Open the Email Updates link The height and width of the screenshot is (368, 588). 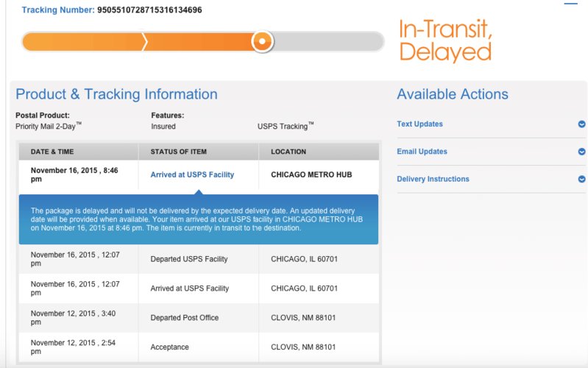(x=422, y=152)
